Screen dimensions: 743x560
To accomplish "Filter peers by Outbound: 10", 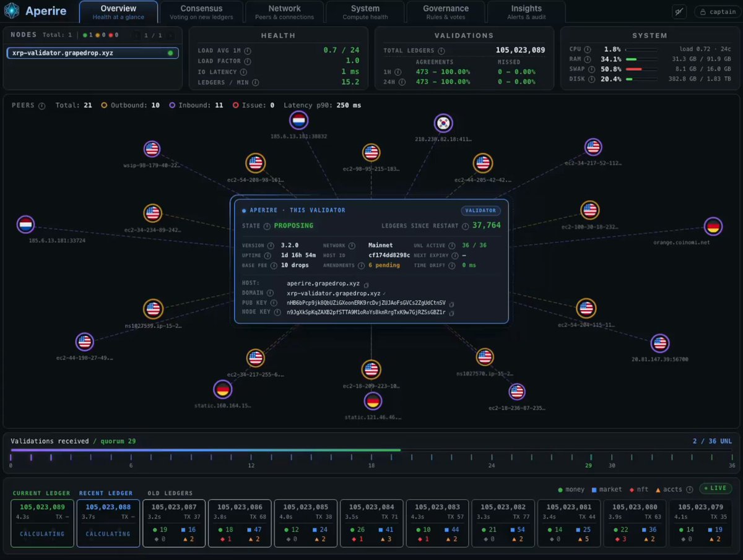I will [x=131, y=106].
